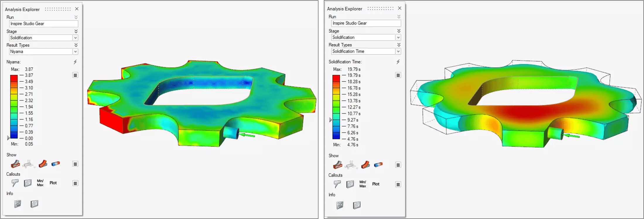The image size is (644, 219).
Task: Click the legend slider arrow at 9.27 s
Action: point(331,120)
